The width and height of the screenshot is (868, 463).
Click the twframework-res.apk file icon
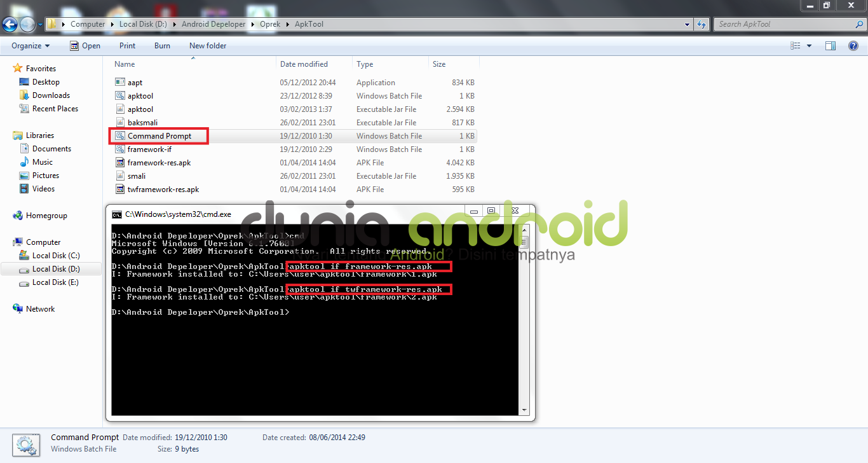pyautogui.click(x=119, y=189)
